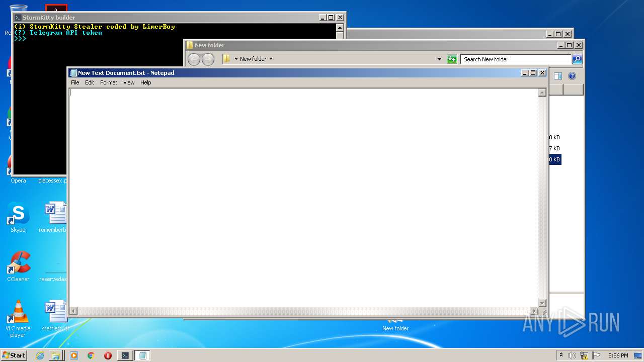Select the CCleaner desktop shortcut
The height and width of the screenshot is (362, 644).
18,266
